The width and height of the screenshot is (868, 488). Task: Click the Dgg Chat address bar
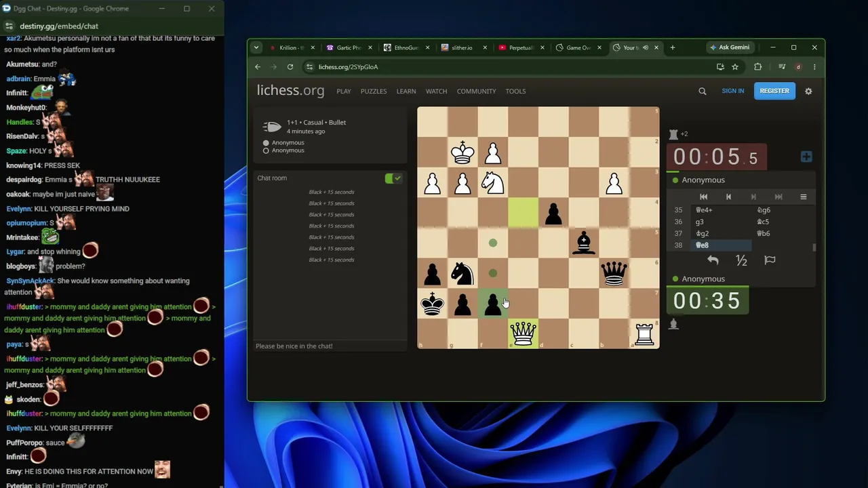tap(59, 26)
